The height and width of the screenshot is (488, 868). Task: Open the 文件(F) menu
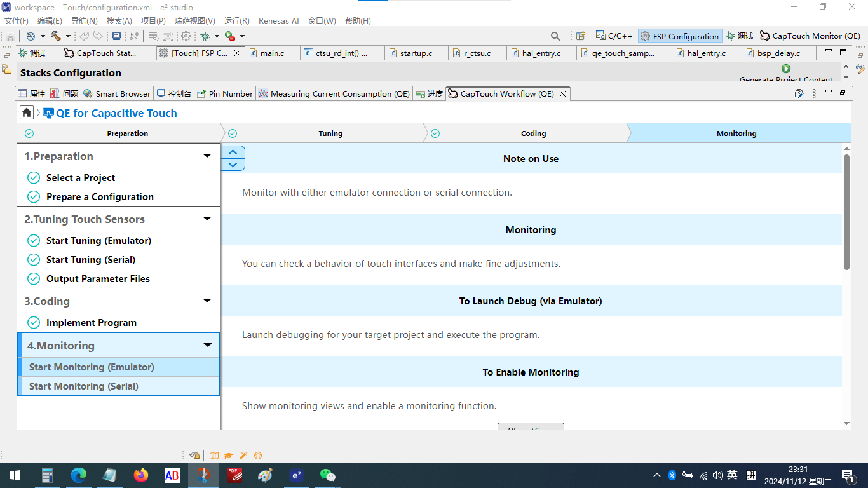pos(17,20)
